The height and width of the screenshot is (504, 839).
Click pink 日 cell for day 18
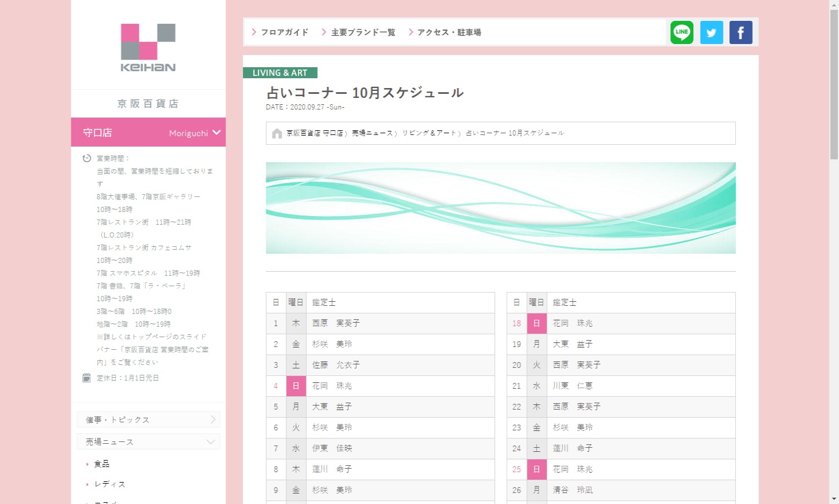536,323
